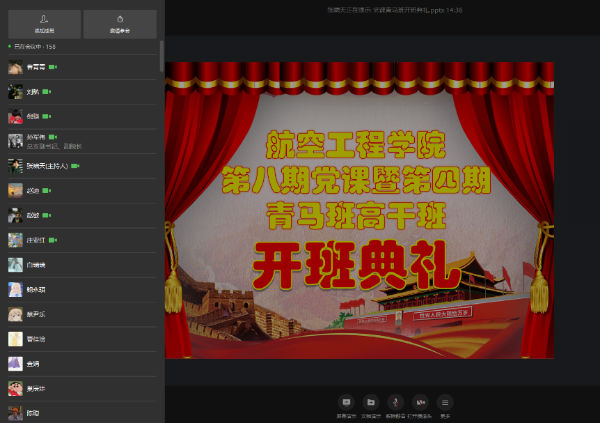The height and width of the screenshot is (423, 600).
Task: Turn on the camera in bottom toolbar
Action: pyautogui.click(x=420, y=401)
